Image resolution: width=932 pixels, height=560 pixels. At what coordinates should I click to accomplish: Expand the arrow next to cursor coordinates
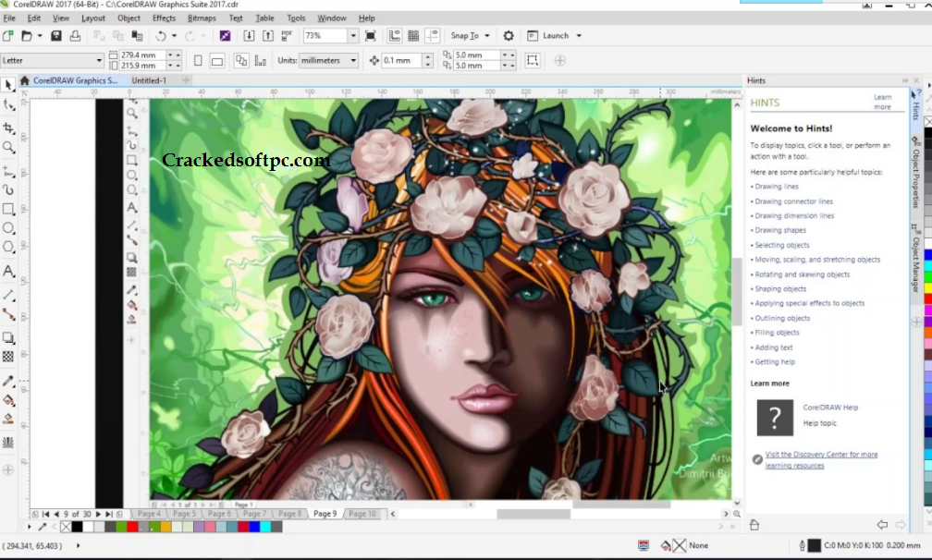[78, 545]
